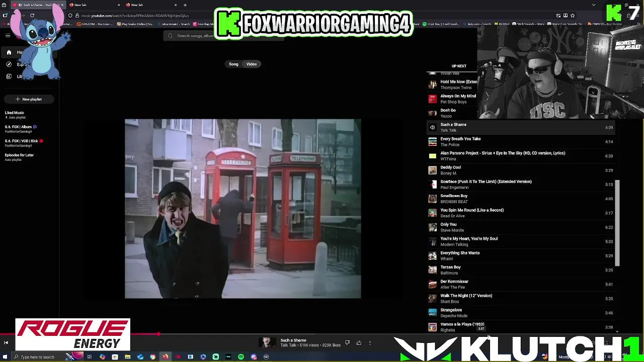Open the Explore section icon
The width and height of the screenshot is (644, 362).
click(x=9, y=64)
